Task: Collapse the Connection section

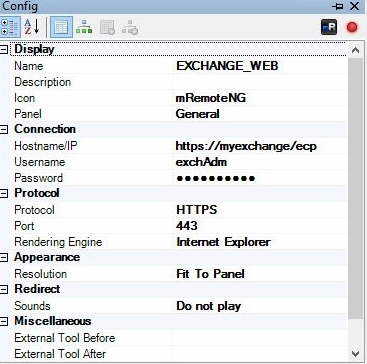Action: 4,129
